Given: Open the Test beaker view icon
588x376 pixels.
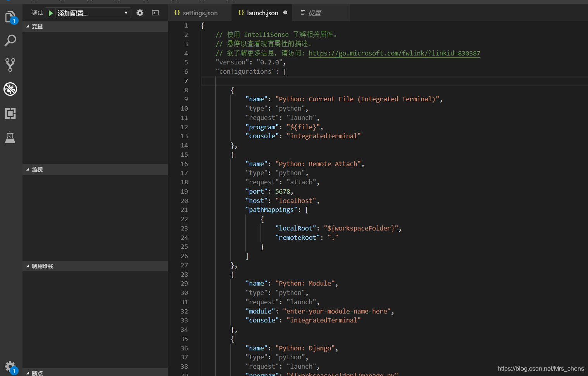Looking at the screenshot, I should click(x=10, y=137).
